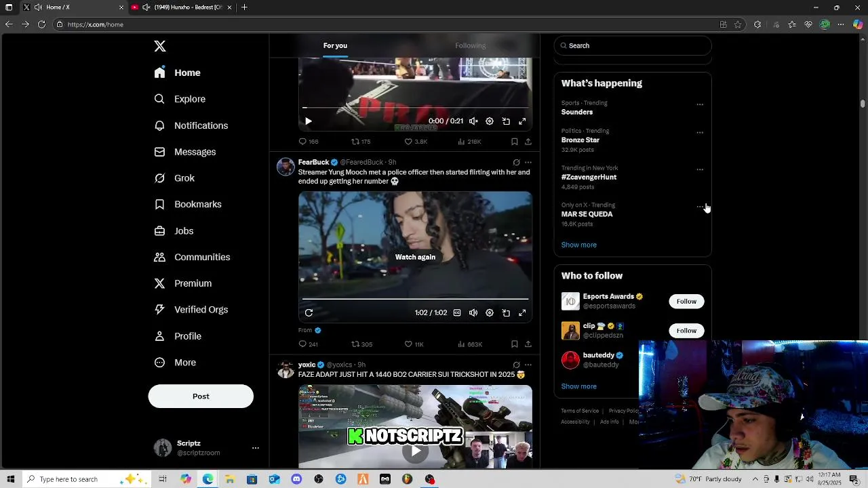The height and width of the screenshot is (488, 868).
Task: Mute the Yung Mooch video
Action: (473, 312)
